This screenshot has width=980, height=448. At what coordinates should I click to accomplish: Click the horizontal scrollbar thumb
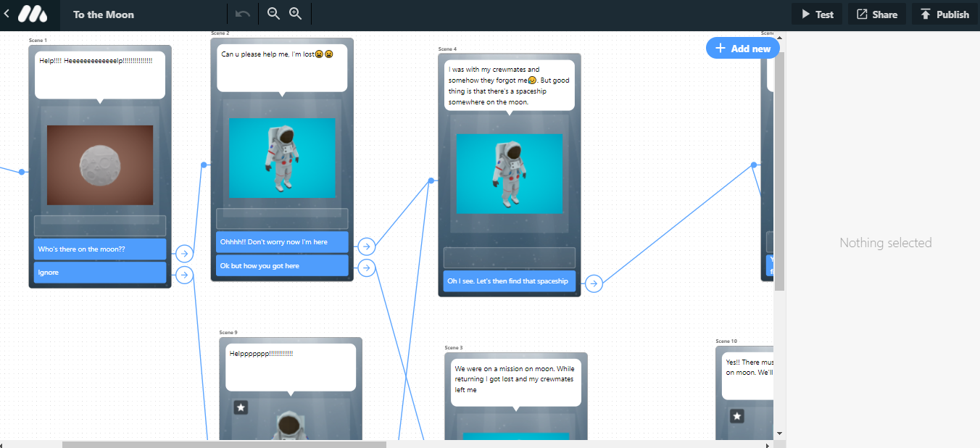click(224, 444)
